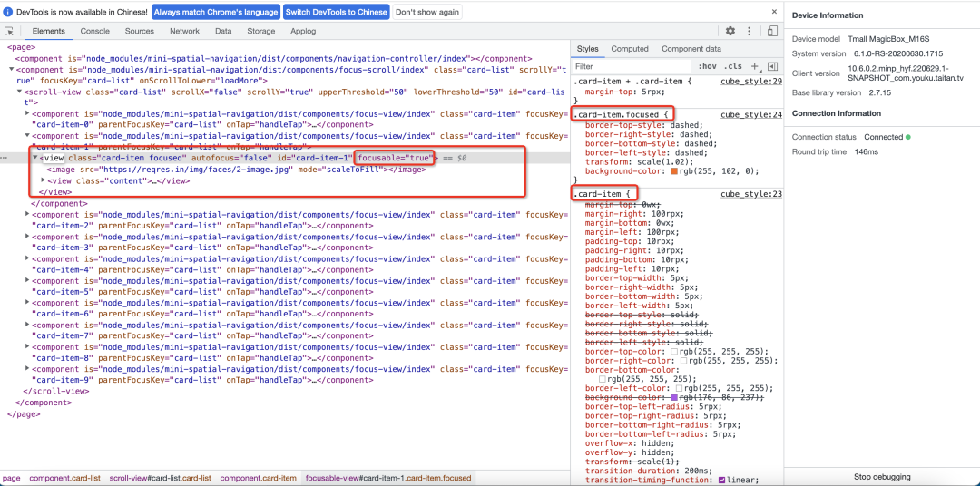The image size is (980, 486).
Task: Select the page breadcrumb item
Action: [x=12, y=478]
